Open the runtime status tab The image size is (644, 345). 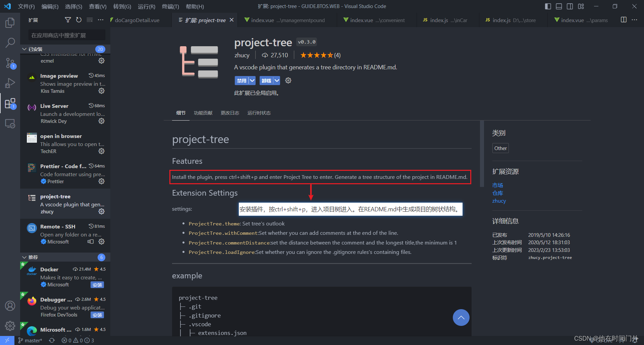tap(259, 113)
